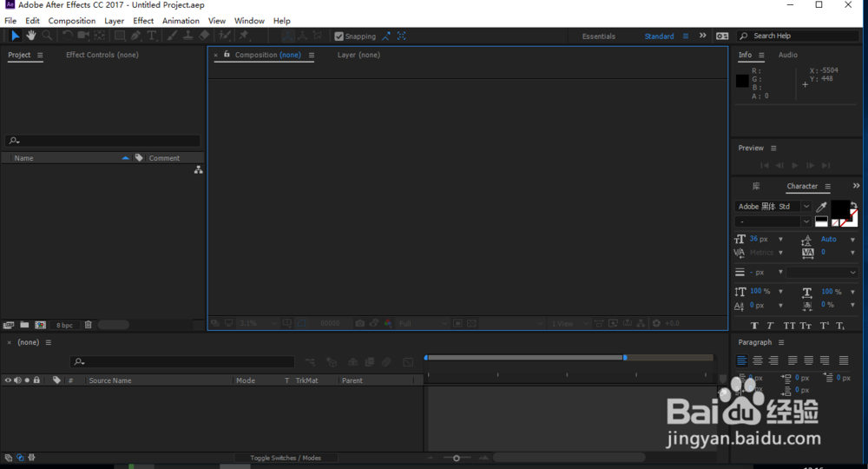This screenshot has height=469, width=868.
Task: Swap fill and stroke colors arrow
Action: coord(853,205)
